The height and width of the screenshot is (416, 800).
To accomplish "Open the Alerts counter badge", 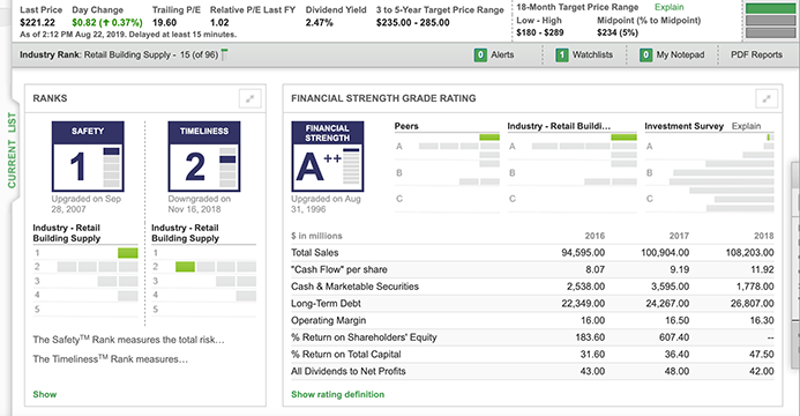I will [x=481, y=55].
